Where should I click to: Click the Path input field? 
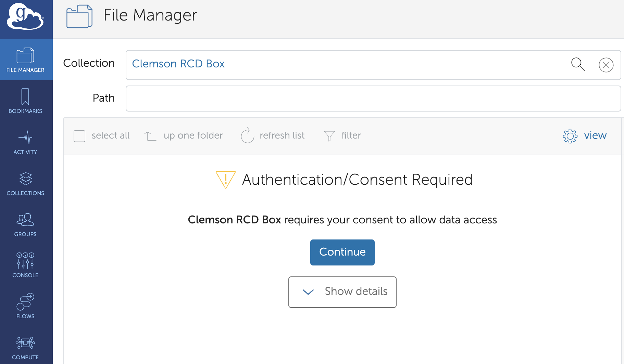pyautogui.click(x=373, y=99)
